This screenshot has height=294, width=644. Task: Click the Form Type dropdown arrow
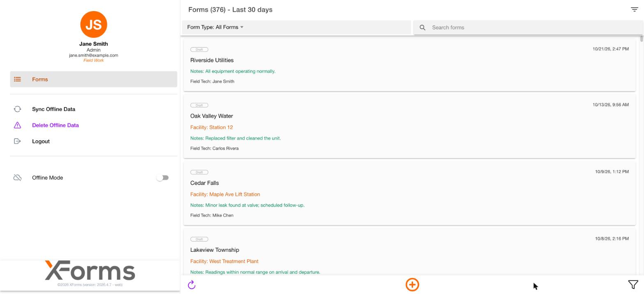tap(241, 27)
